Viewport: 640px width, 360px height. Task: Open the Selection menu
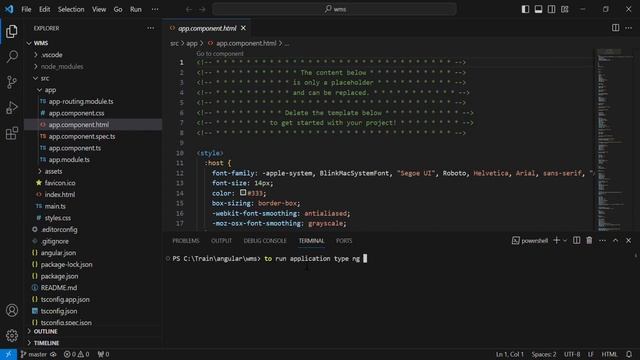[71, 9]
